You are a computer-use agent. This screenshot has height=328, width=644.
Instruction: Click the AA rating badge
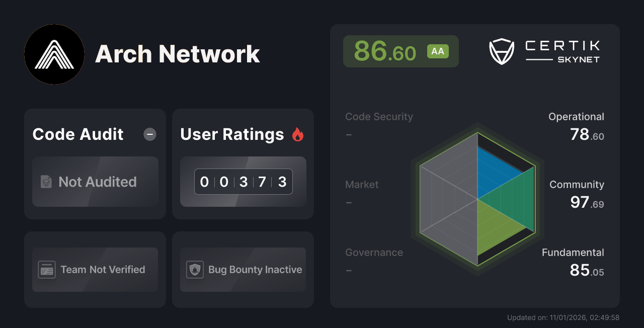click(437, 51)
